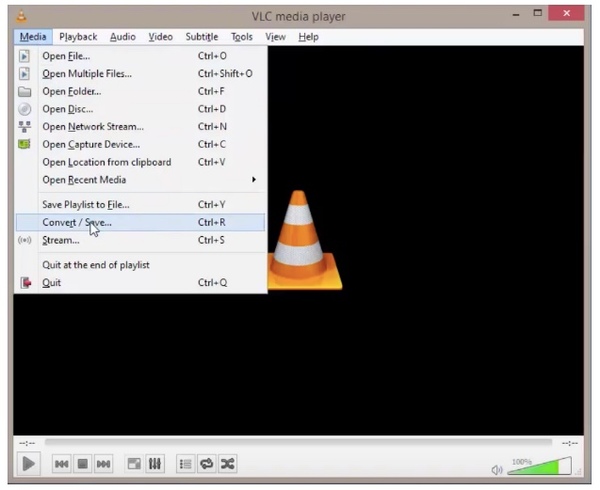Open the Subtitle menu

click(x=202, y=37)
